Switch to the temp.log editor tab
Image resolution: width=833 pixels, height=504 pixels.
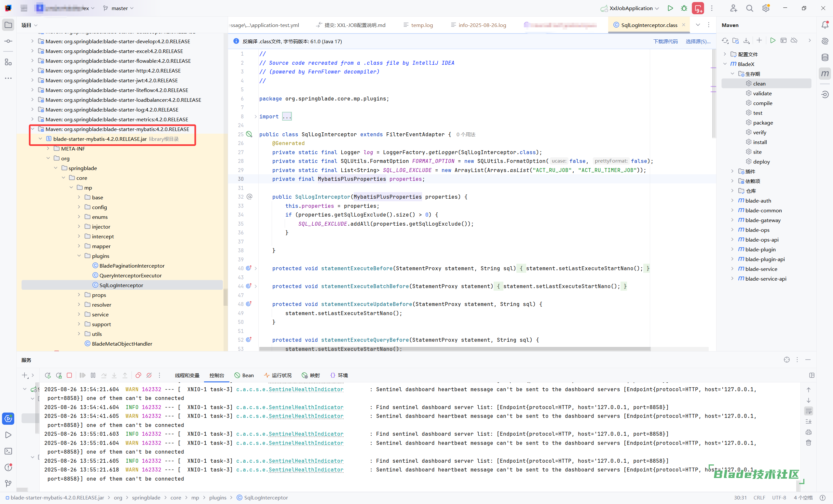pyautogui.click(x=418, y=25)
